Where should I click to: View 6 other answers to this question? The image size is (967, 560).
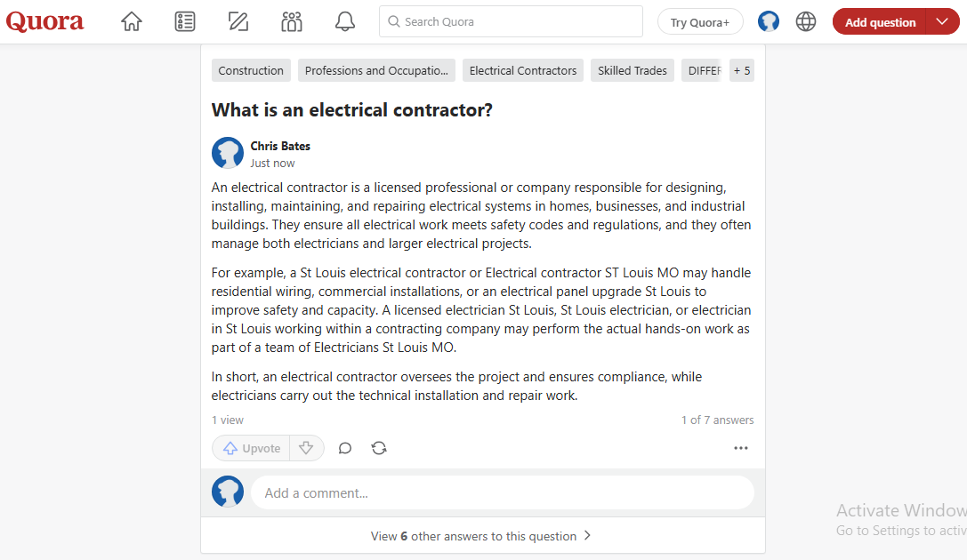pyautogui.click(x=482, y=536)
